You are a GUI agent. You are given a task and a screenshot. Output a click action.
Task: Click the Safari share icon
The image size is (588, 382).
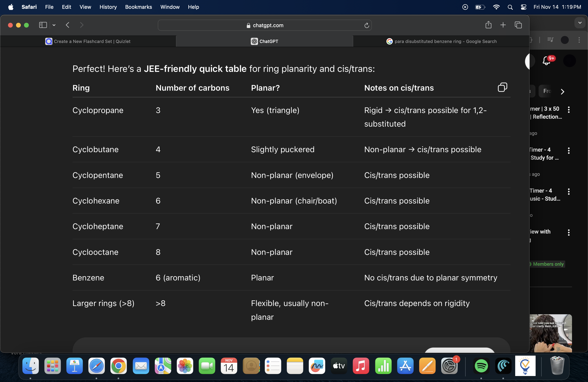pyautogui.click(x=488, y=25)
